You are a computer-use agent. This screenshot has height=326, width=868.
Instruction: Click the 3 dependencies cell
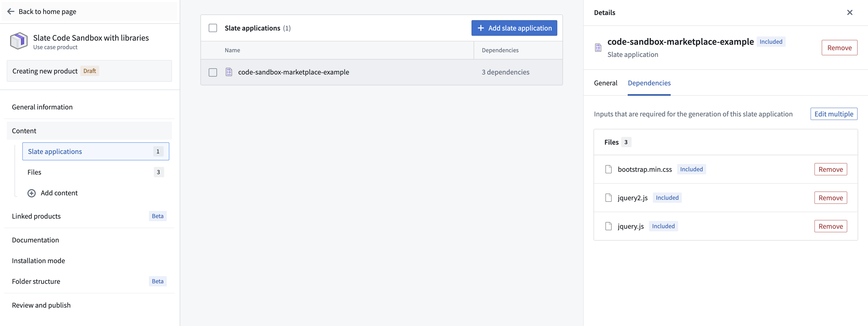(x=505, y=72)
